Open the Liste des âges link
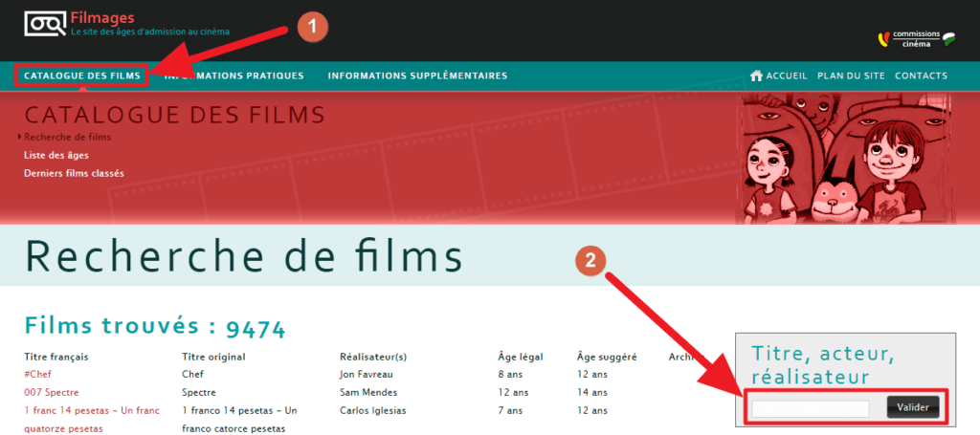The height and width of the screenshot is (435, 980). point(56,156)
